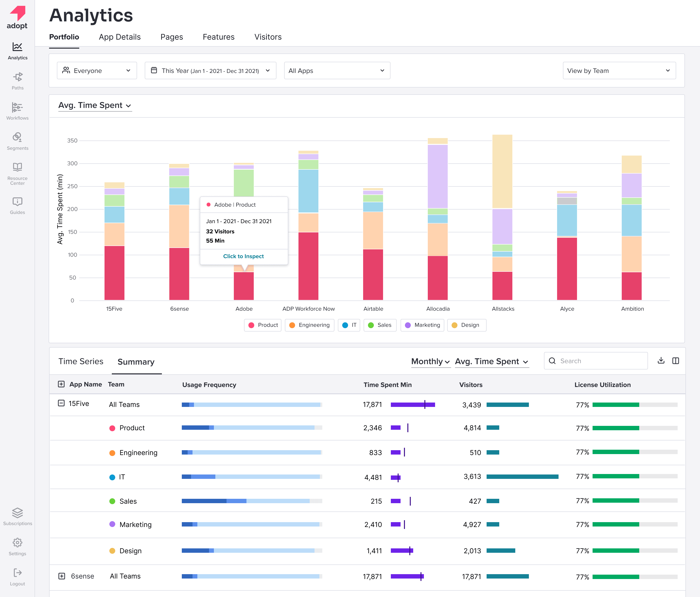Open the Pages tab
The height and width of the screenshot is (597, 700).
(x=172, y=37)
